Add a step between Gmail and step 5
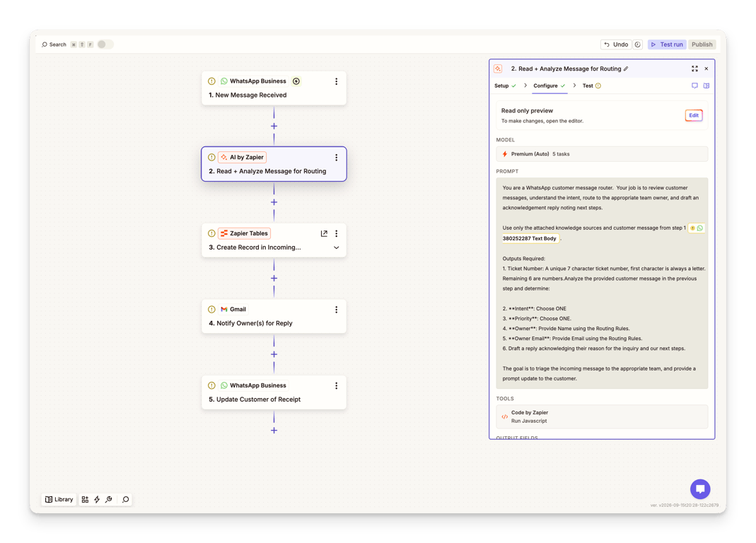This screenshot has height=543, width=756. click(x=274, y=354)
